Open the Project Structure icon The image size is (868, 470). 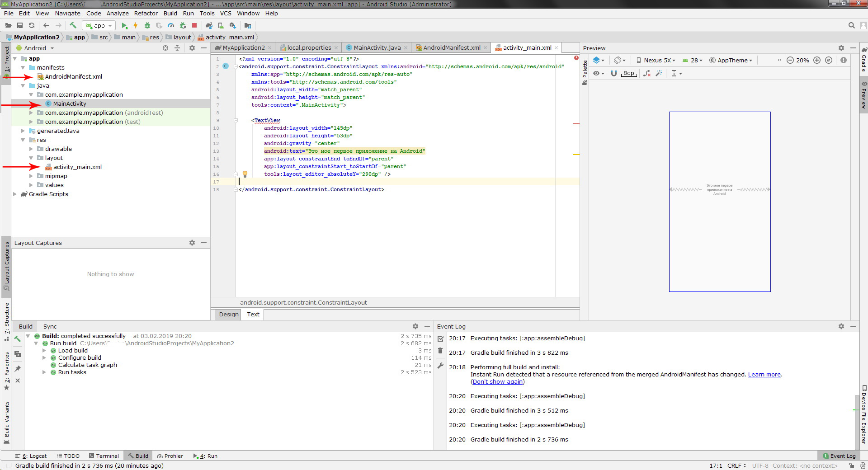click(247, 26)
